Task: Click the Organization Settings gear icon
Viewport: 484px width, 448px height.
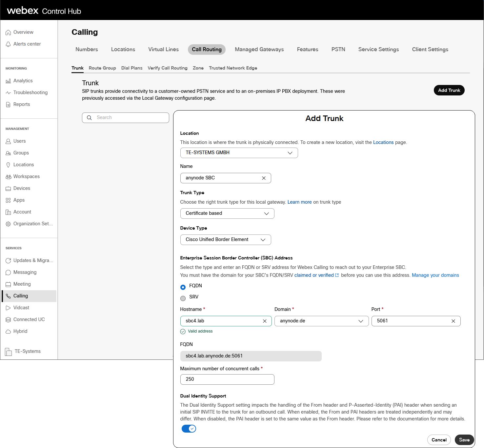Action: tap(8, 224)
